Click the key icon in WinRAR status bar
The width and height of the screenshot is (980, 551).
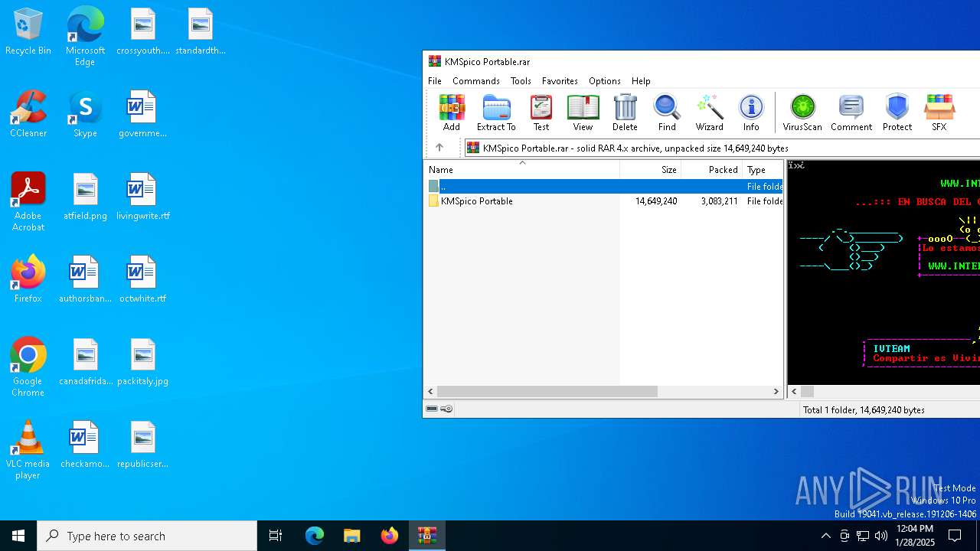click(x=447, y=409)
